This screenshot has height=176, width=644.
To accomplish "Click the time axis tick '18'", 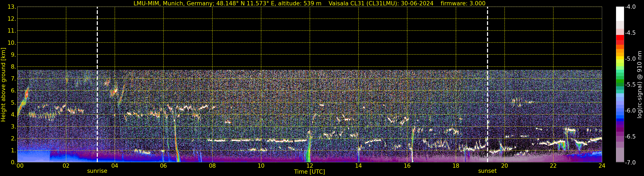I will (x=456, y=166).
